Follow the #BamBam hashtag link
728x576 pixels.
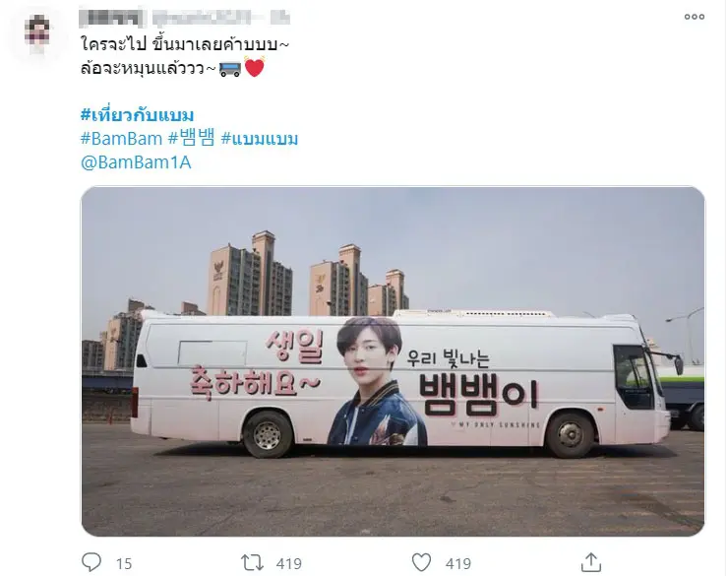[x=122, y=139]
